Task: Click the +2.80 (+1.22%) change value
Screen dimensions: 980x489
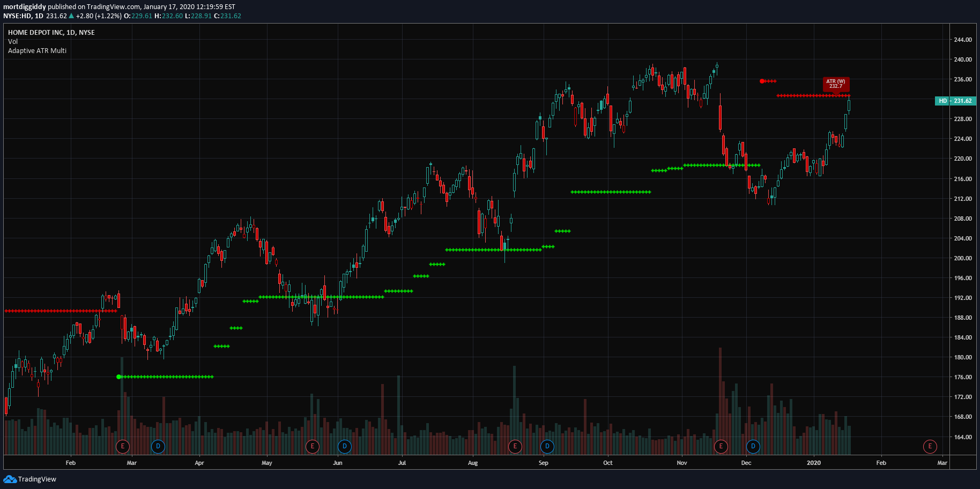Action: click(x=99, y=16)
